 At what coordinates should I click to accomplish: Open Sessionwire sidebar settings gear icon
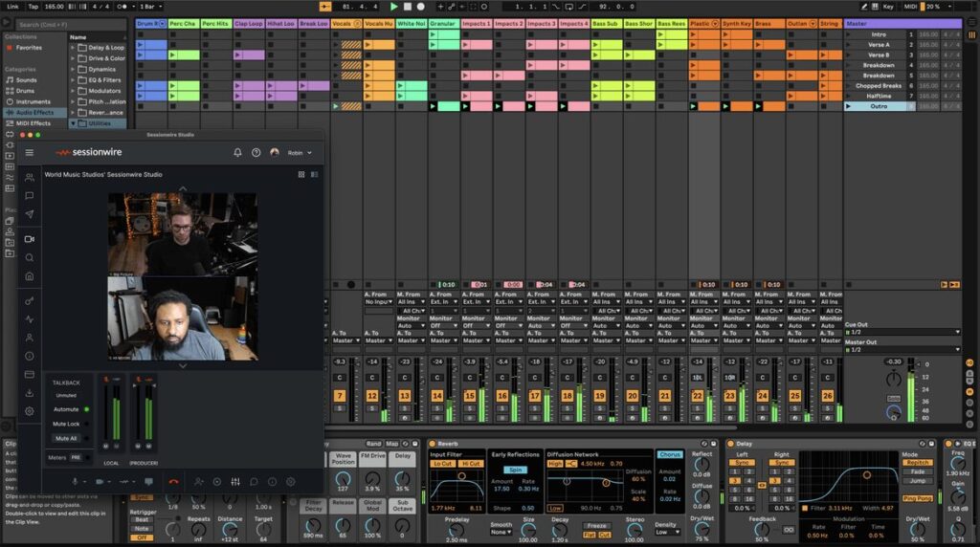click(x=30, y=411)
